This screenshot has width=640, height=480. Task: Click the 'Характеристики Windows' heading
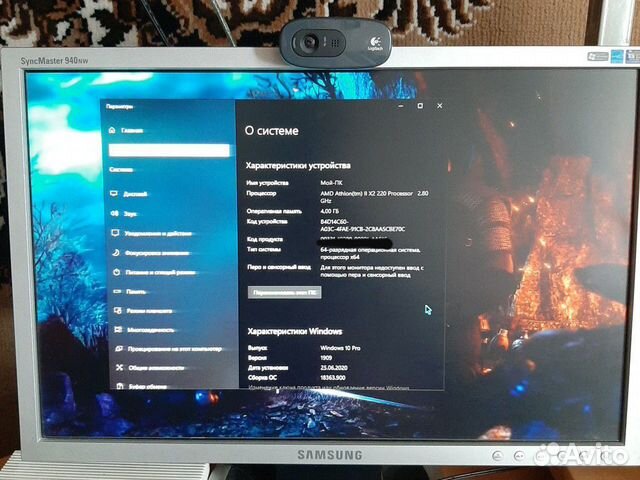(x=295, y=331)
